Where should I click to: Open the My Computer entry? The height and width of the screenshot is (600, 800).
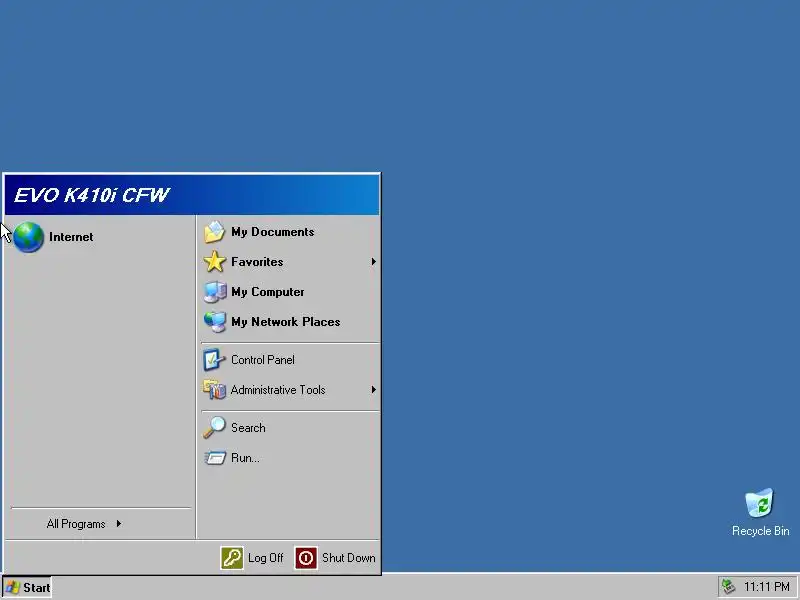(288, 292)
